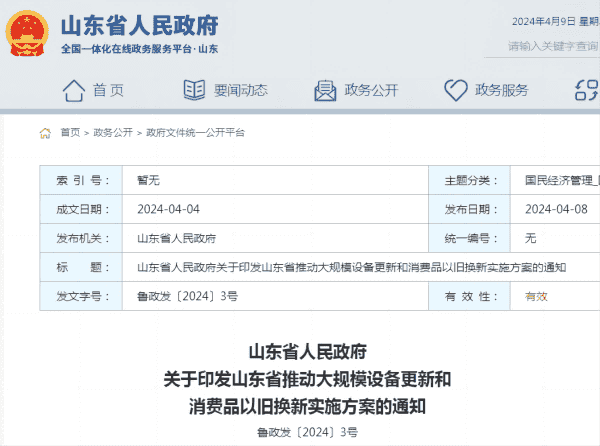
Task: Open 政府文件统一公开平台 breadcrumb link
Action: tap(194, 132)
